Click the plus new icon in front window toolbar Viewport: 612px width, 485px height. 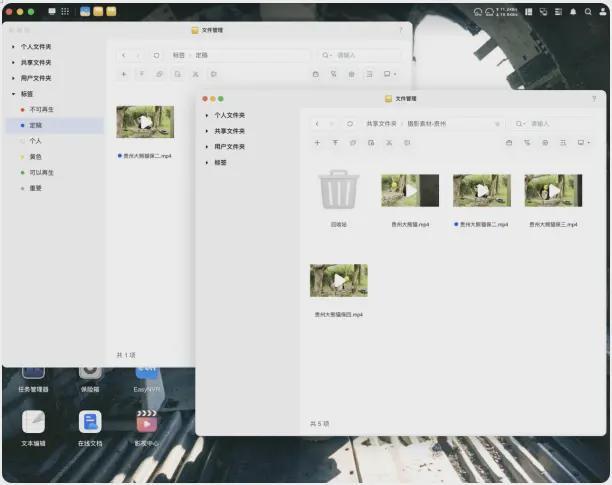coord(317,143)
